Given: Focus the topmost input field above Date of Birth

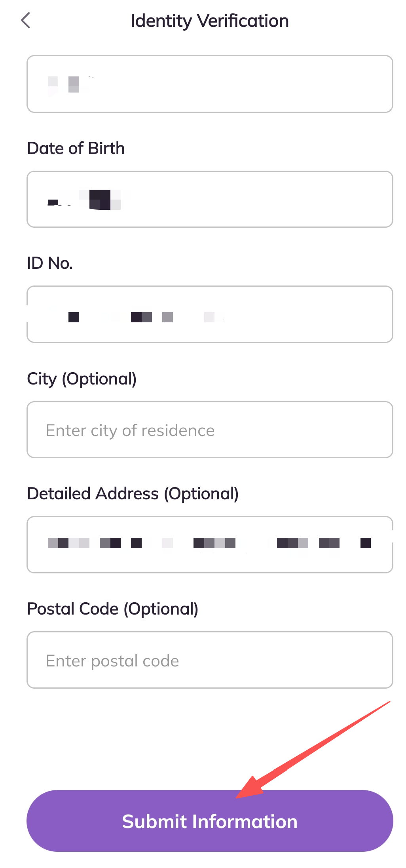Looking at the screenshot, I should (x=209, y=84).
